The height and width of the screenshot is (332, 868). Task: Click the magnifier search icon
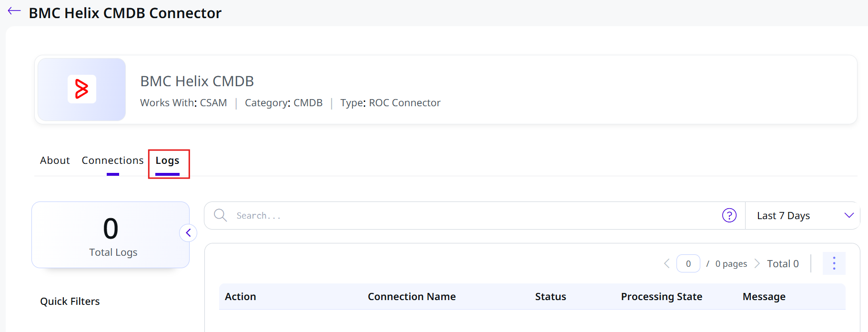pyautogui.click(x=220, y=215)
